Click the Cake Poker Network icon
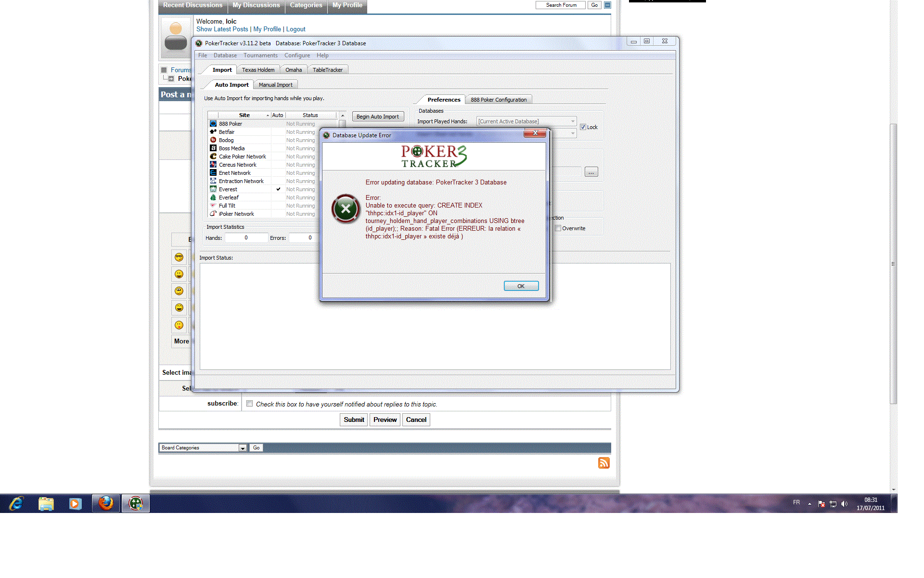Viewport: 924px width, 578px height. point(213,157)
